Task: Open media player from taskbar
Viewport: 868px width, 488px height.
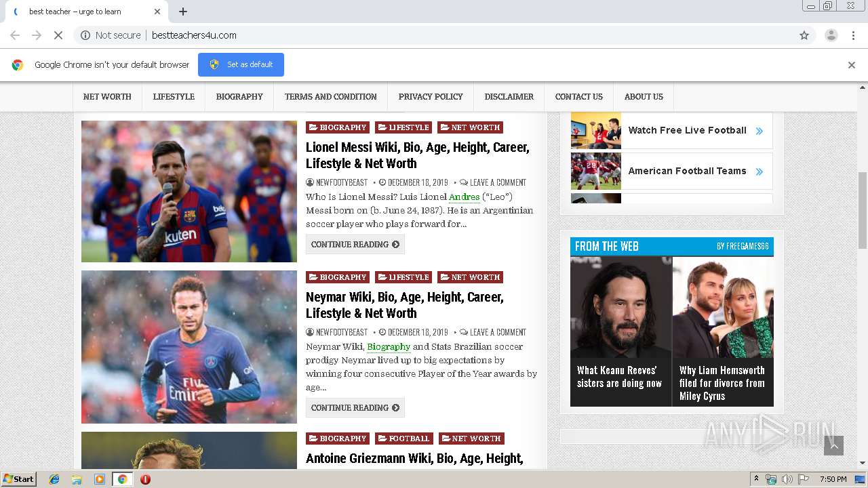Action: tap(100, 479)
